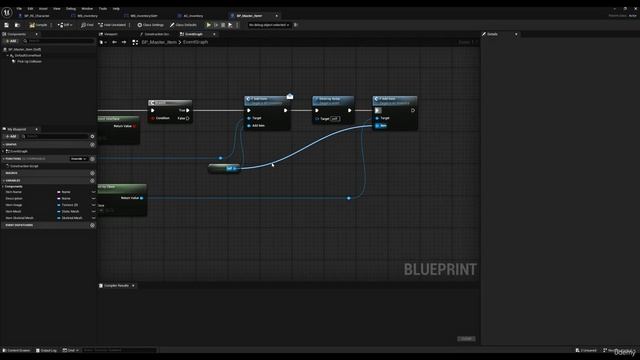This screenshot has height=360, width=640.
Task: Switch to the BP_FN_Character tab
Action: point(37,16)
